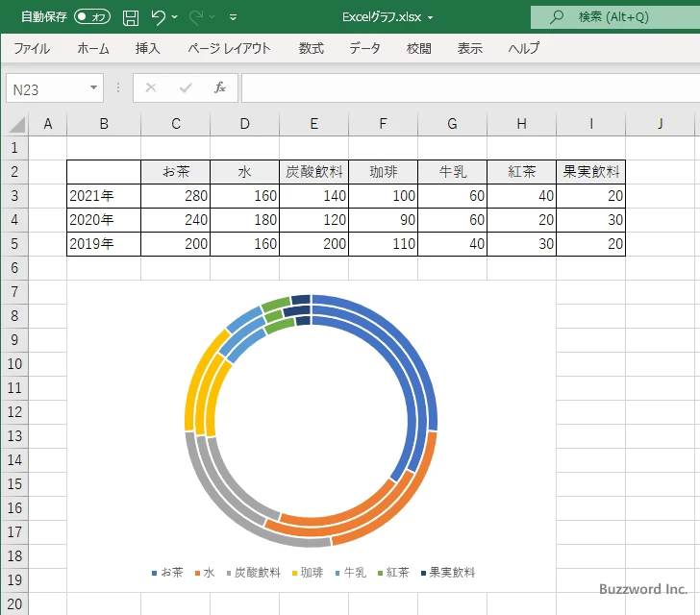700x615 pixels.
Task: Switch to the 数式 ribbon tab
Action: [x=311, y=48]
